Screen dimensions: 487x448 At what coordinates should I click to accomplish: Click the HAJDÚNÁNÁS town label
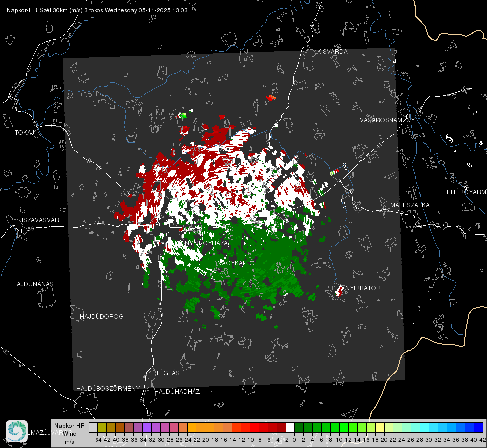click(33, 284)
